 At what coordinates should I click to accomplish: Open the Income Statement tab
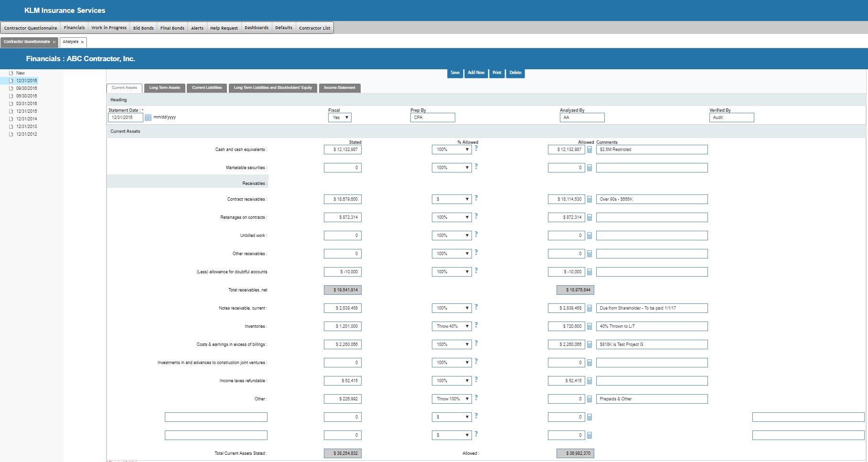pyautogui.click(x=339, y=88)
